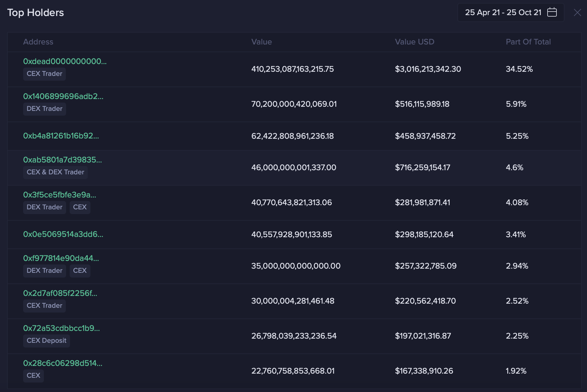
Task: Open address 0x2d7af085f2256f...
Action: pos(60,293)
